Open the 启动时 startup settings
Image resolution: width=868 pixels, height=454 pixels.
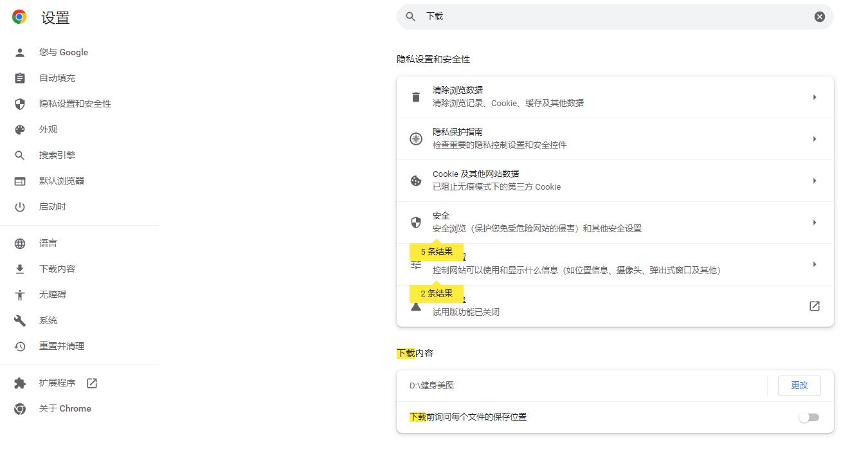coord(52,206)
